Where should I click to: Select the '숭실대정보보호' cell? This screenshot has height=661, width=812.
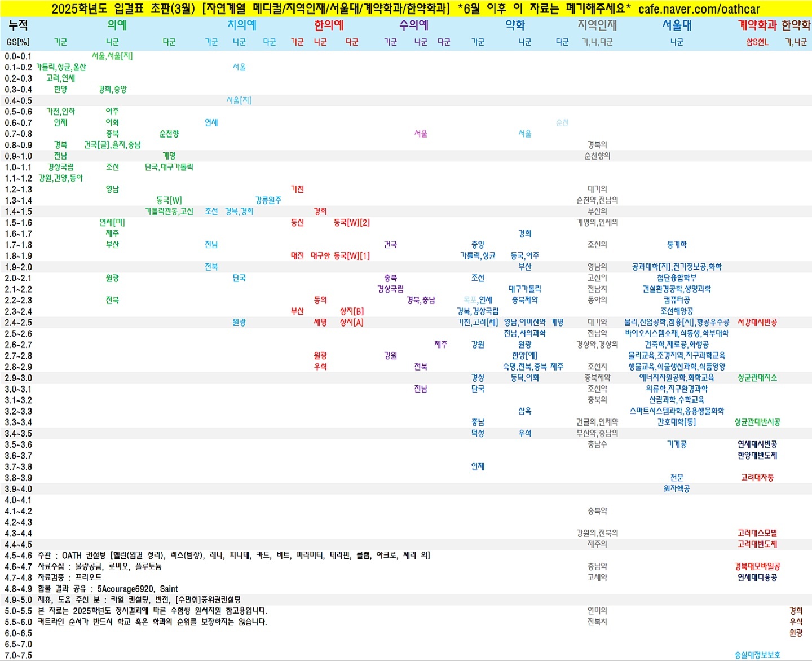click(x=757, y=655)
